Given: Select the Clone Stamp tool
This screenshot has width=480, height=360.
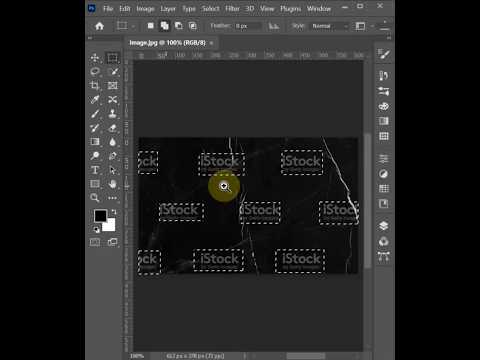Looking at the screenshot, I should click(x=112, y=114).
